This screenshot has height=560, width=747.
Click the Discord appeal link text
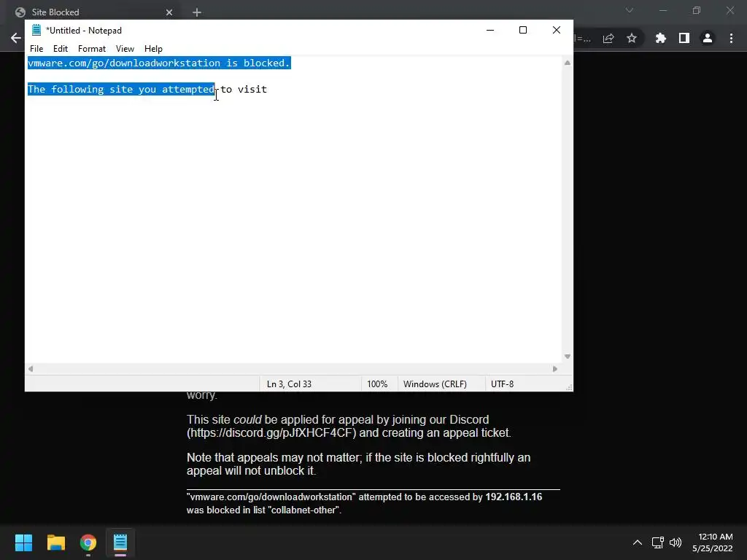pyautogui.click(x=271, y=433)
